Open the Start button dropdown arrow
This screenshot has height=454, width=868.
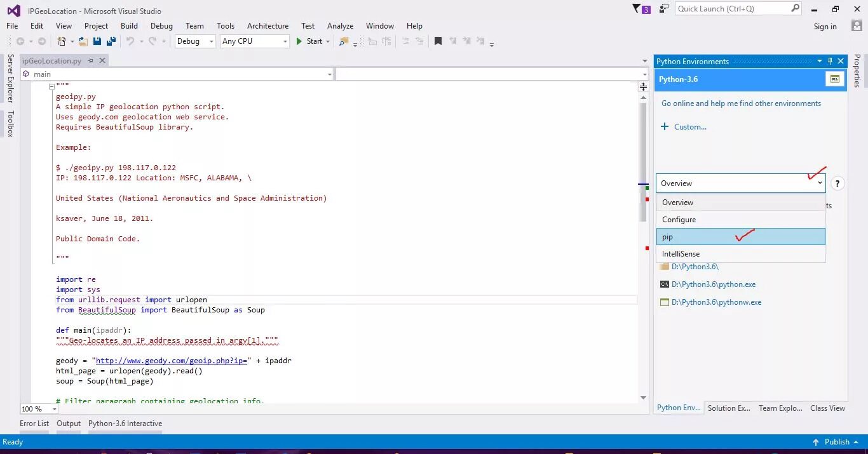point(328,41)
